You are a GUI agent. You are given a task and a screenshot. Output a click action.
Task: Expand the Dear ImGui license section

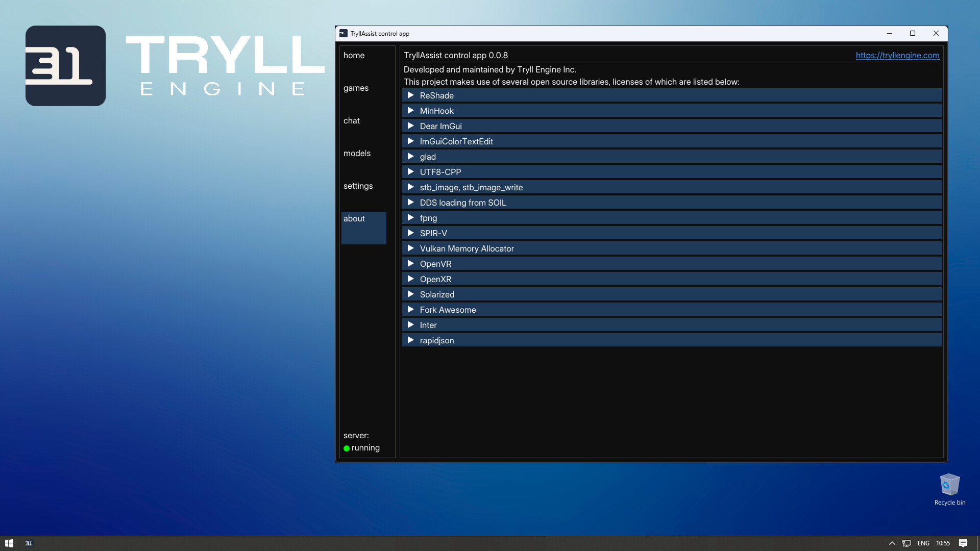point(411,126)
